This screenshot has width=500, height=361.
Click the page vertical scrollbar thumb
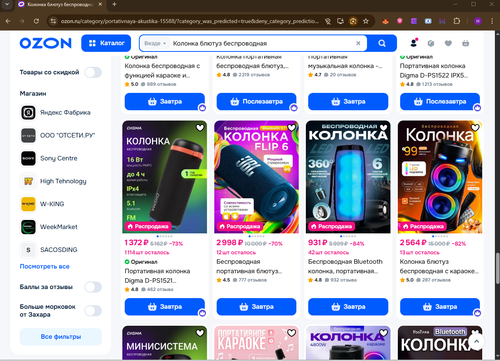click(x=497, y=269)
